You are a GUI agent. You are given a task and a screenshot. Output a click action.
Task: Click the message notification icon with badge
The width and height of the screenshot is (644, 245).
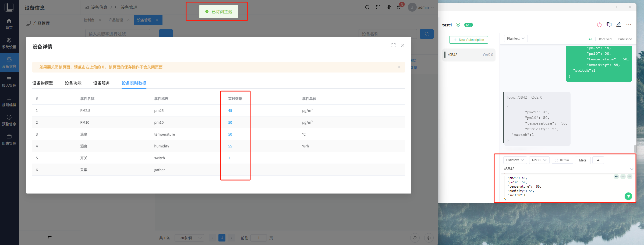399,7
